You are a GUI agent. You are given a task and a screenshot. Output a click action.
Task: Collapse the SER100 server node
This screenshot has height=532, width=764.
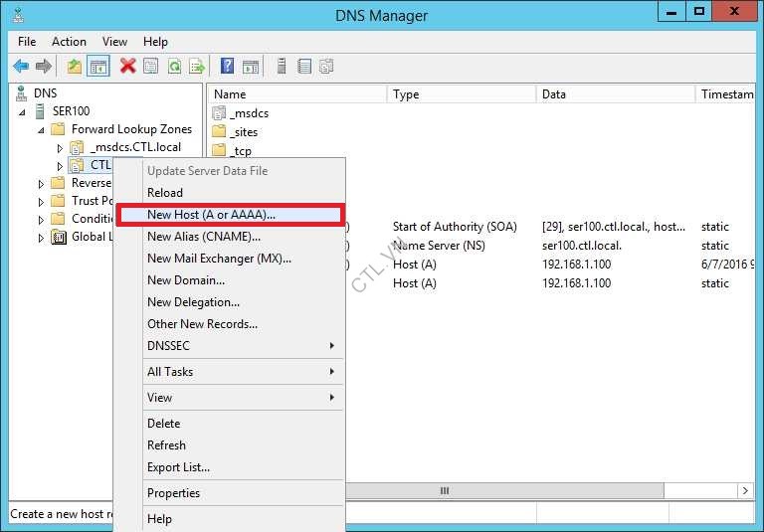pyautogui.click(x=22, y=112)
